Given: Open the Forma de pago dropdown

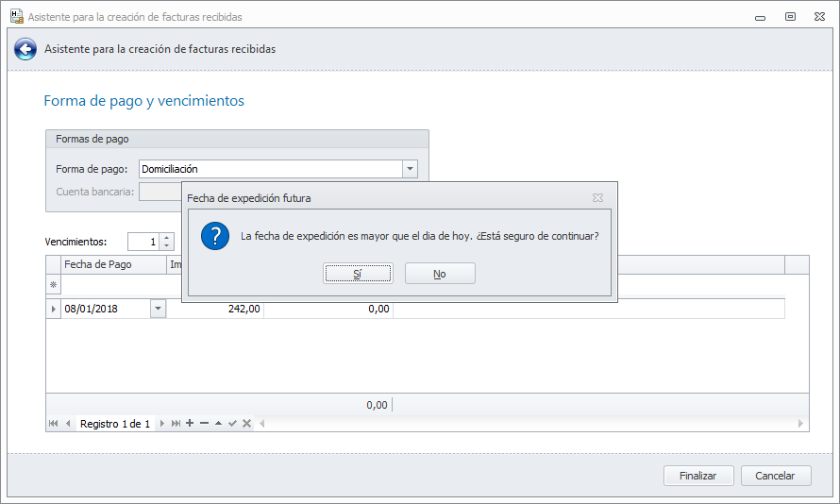Looking at the screenshot, I should click(x=410, y=169).
